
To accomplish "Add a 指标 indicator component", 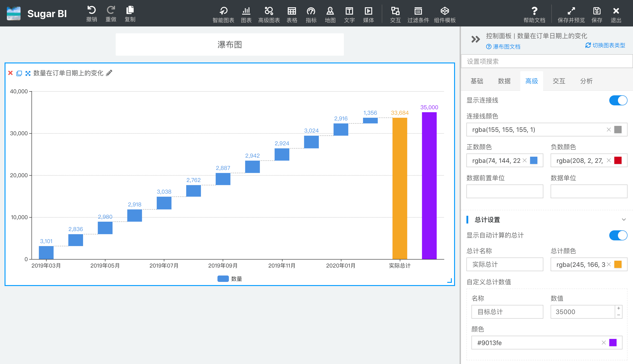I will (x=311, y=15).
